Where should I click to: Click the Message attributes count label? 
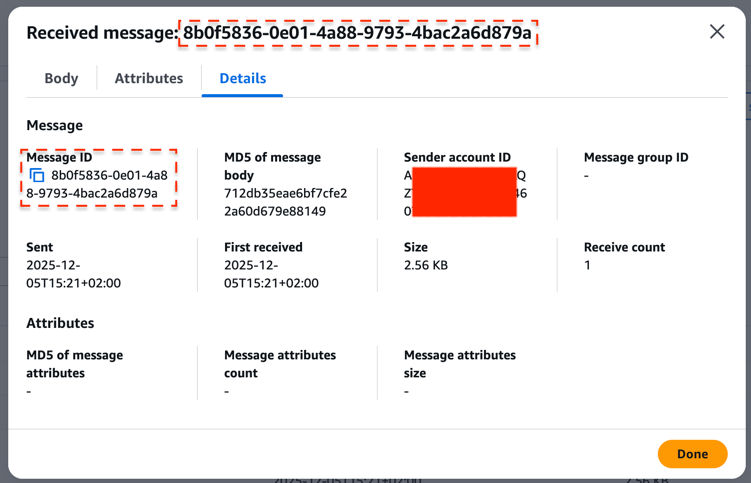pyautogui.click(x=280, y=364)
